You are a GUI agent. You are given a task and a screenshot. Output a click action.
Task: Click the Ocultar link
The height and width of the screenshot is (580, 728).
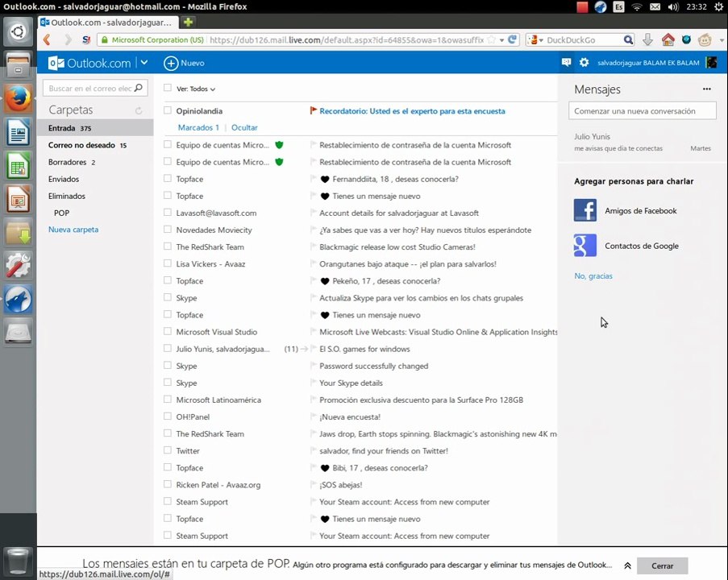pos(244,127)
